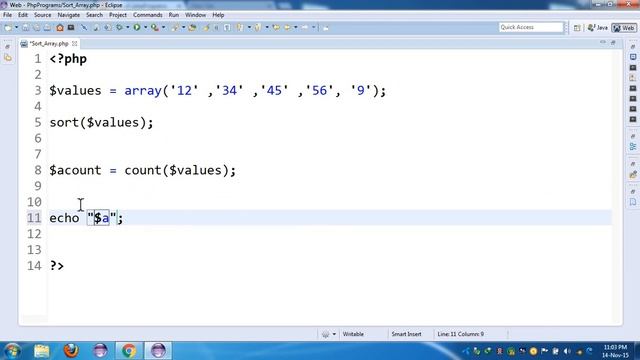Screen dimensions: 640x360
Task: Click the '?>' closing tag line
Action: click(x=57, y=266)
